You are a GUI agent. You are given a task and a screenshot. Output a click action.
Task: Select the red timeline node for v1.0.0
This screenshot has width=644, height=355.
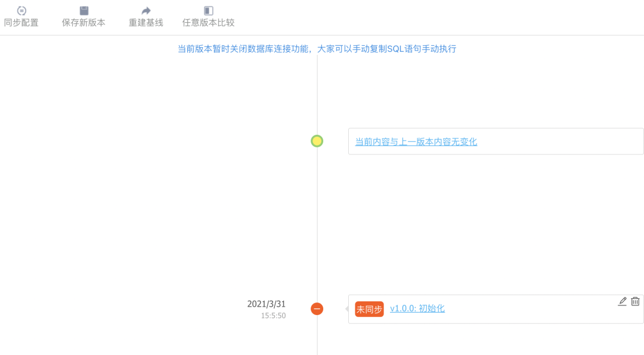click(317, 308)
